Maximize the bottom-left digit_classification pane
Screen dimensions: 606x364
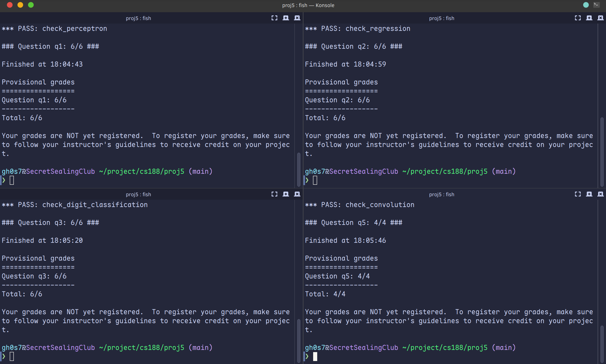point(274,194)
